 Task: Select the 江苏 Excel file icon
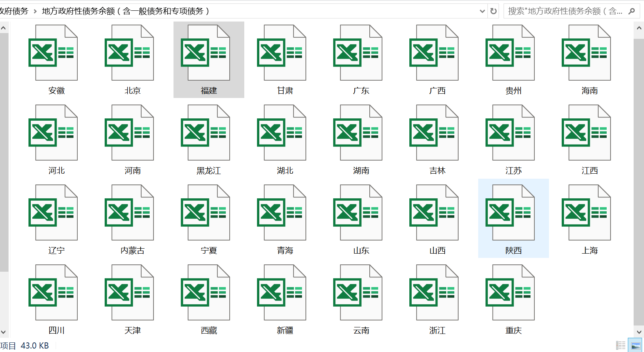(x=510, y=133)
